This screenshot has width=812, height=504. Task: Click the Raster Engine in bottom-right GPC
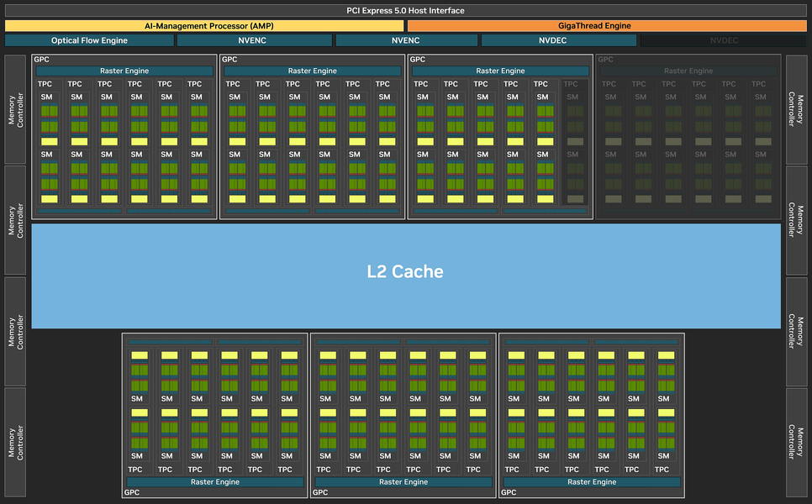(592, 482)
